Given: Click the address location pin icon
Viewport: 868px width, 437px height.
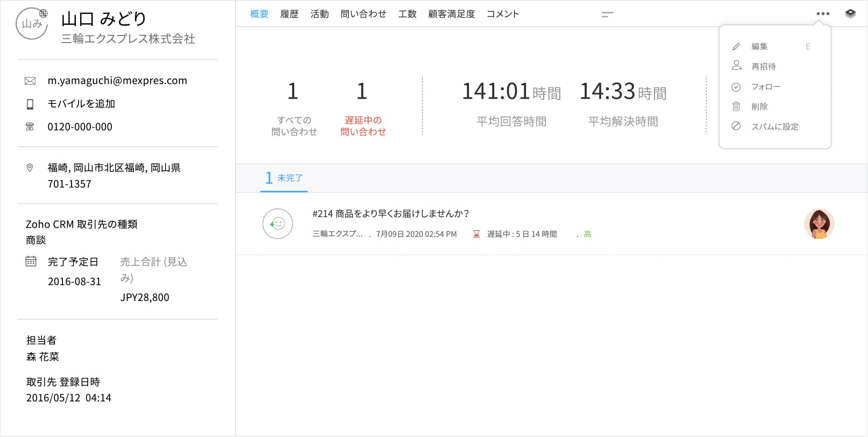Looking at the screenshot, I should pyautogui.click(x=30, y=168).
